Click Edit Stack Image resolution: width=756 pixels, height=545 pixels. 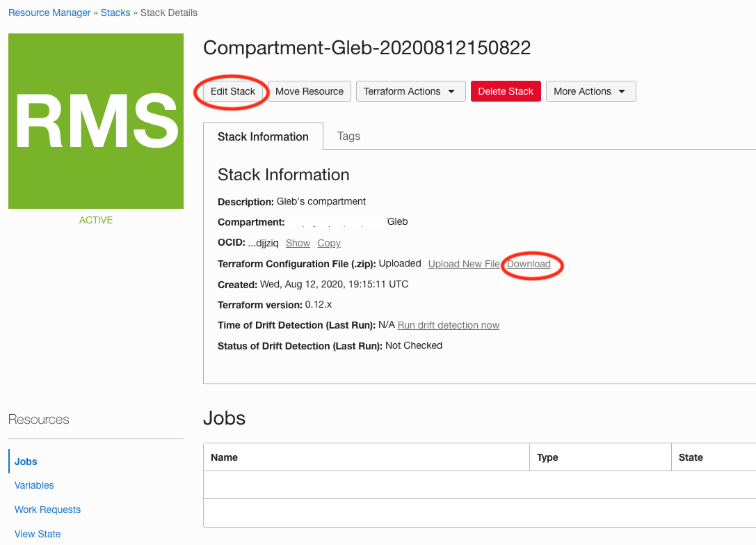(231, 90)
